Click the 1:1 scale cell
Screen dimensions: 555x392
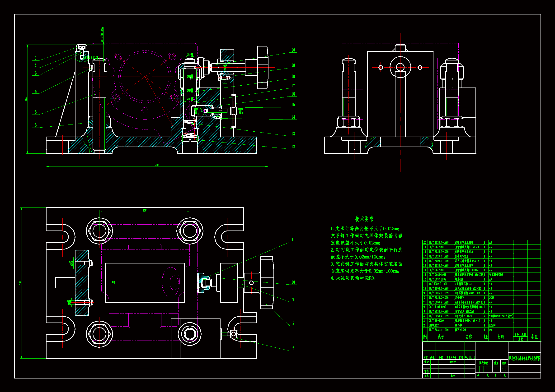tap(504, 369)
